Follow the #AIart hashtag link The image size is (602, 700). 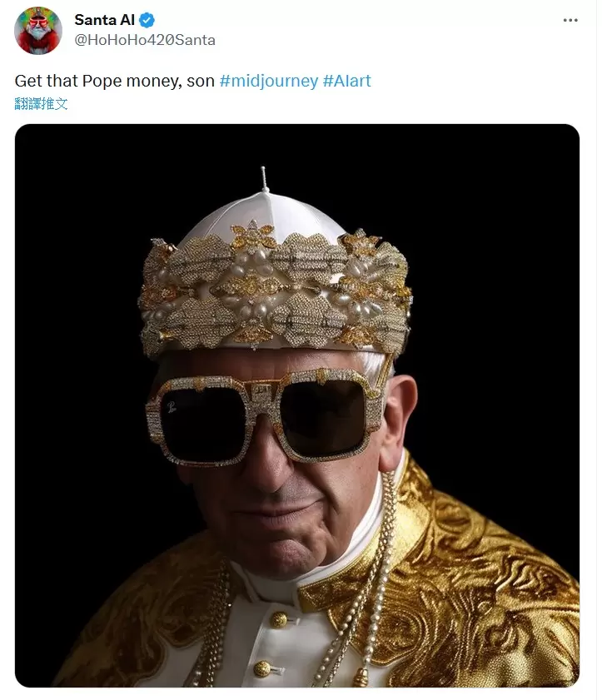[346, 82]
